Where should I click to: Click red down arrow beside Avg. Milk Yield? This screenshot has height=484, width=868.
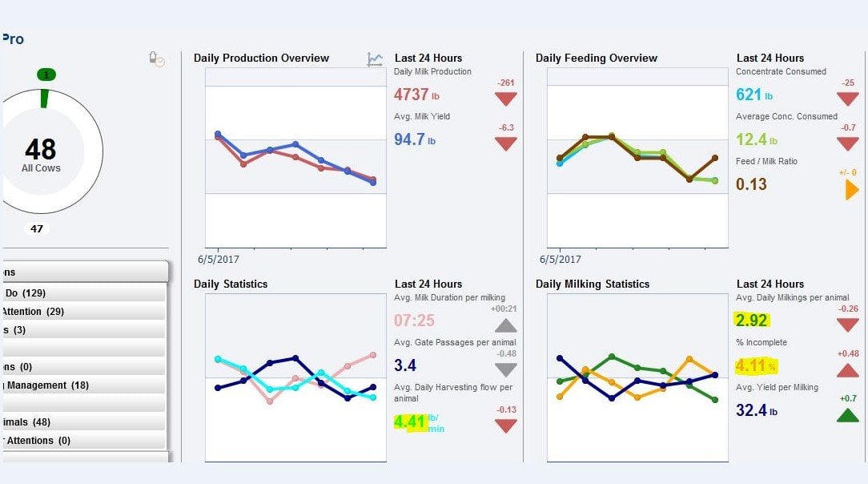click(505, 143)
